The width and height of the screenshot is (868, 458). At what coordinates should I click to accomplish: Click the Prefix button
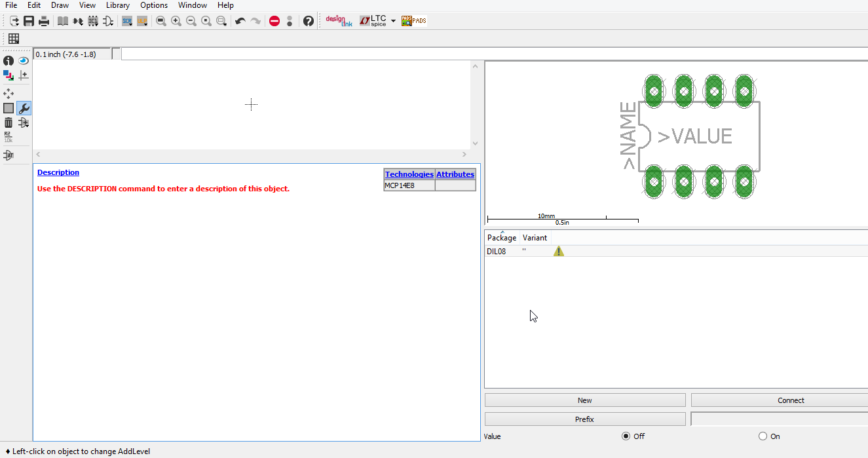[585, 419]
